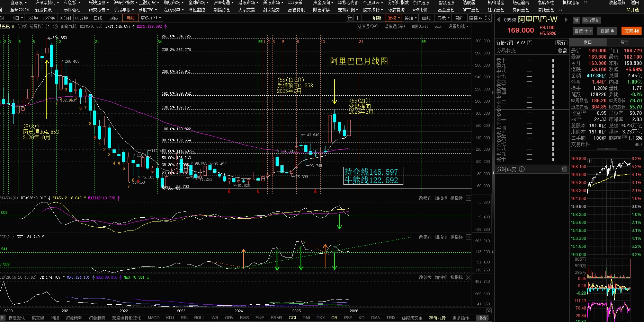Open 分时成交 details 详 icon
Screen dimensions: 644x322
click(x=564, y=169)
